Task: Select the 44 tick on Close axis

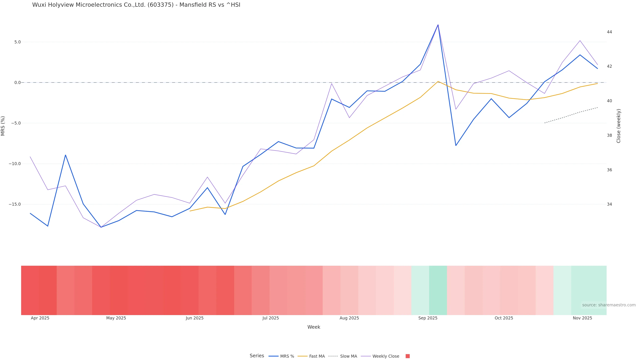Action: (x=609, y=32)
